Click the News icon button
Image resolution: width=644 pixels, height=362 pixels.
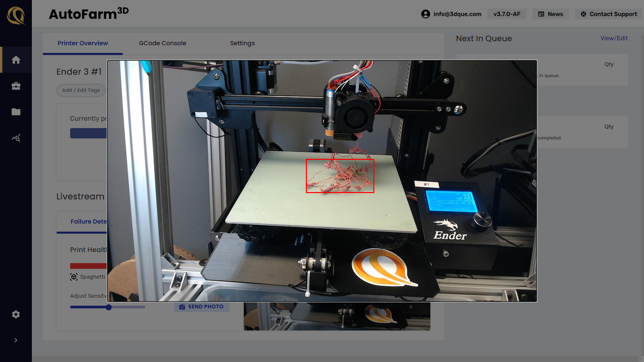[x=541, y=14]
